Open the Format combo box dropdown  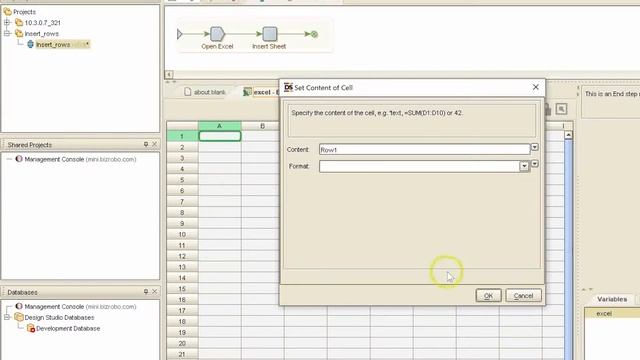pyautogui.click(x=524, y=166)
